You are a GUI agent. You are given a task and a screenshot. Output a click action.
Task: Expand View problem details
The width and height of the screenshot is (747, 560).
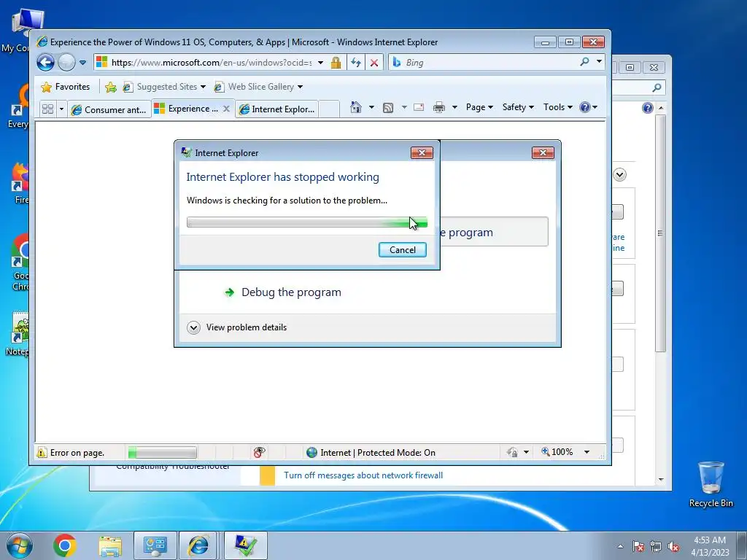(x=237, y=327)
